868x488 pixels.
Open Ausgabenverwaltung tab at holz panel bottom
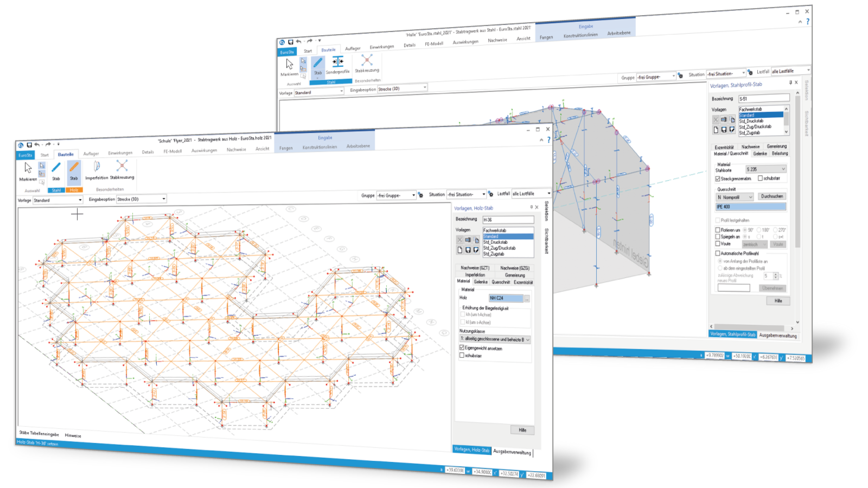point(512,452)
